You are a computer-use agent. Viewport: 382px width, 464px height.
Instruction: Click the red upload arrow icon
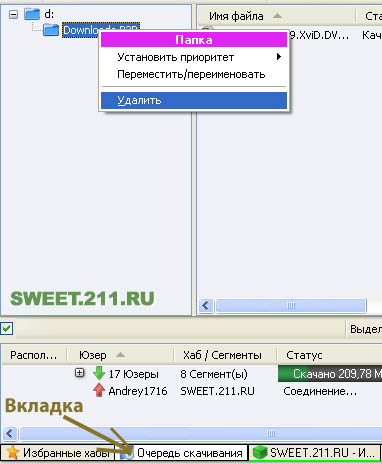click(99, 390)
